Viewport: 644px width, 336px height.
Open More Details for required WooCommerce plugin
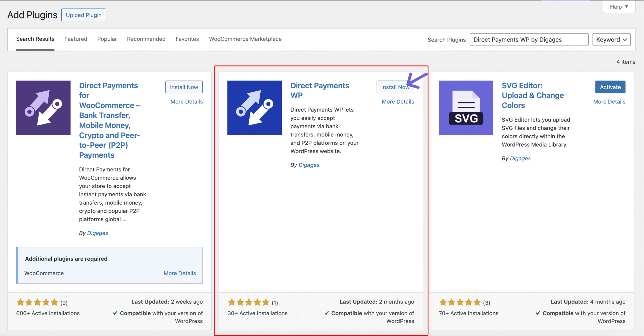point(180,273)
